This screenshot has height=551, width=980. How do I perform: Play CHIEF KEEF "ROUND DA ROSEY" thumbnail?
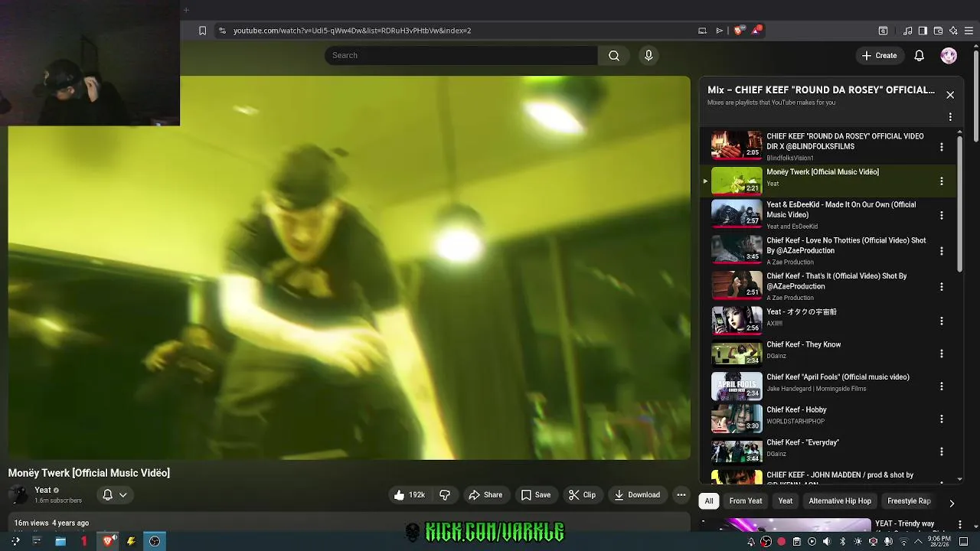pos(737,145)
